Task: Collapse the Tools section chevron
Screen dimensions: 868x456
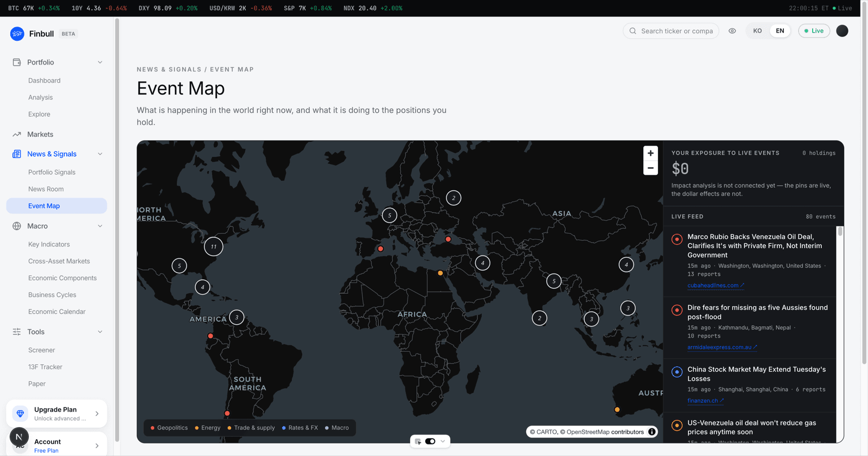Action: [x=100, y=332]
